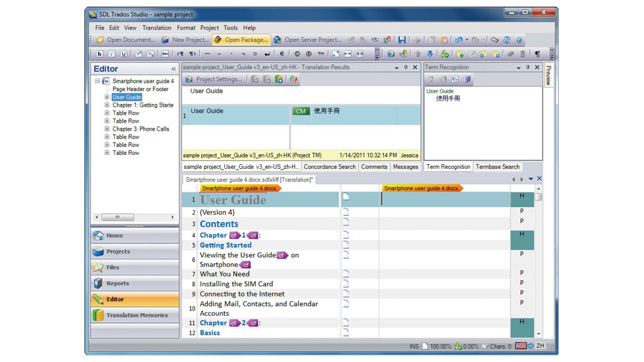This screenshot has height=362, width=644.
Task: Select the Page Header or Footer tree item
Action: coord(140,89)
